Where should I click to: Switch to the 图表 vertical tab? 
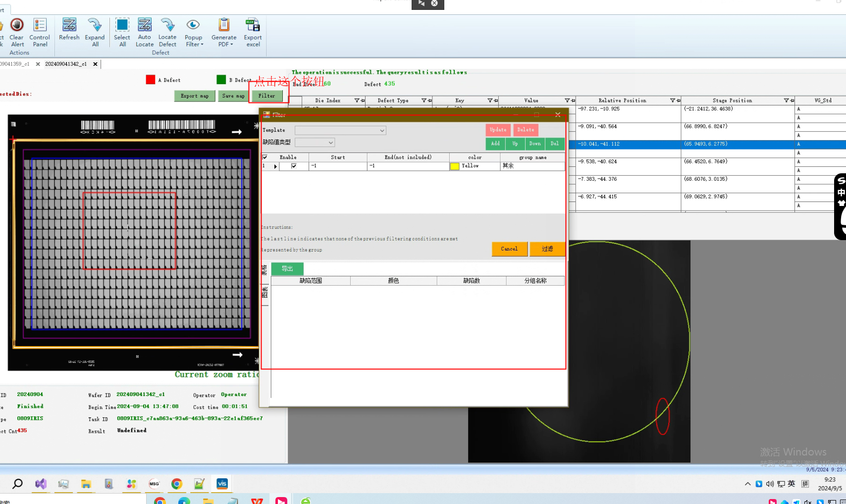264,293
